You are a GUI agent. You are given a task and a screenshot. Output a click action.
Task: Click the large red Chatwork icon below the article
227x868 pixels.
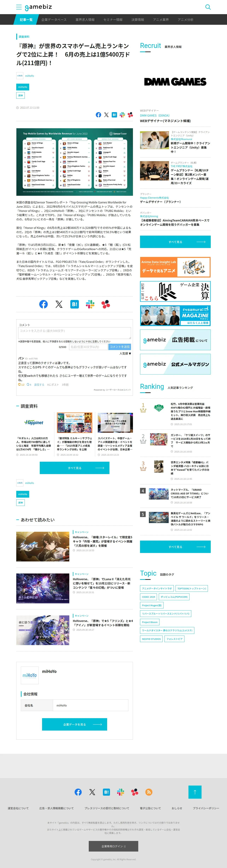pos(105,304)
